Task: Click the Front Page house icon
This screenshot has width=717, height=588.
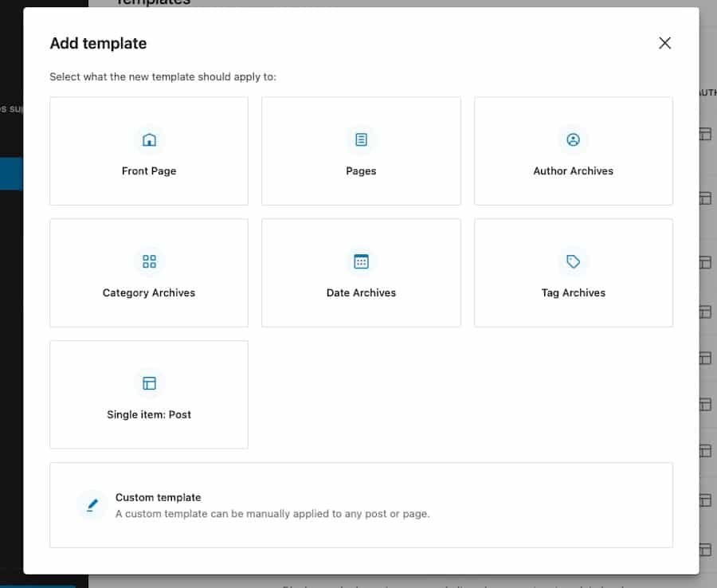Action: point(149,140)
